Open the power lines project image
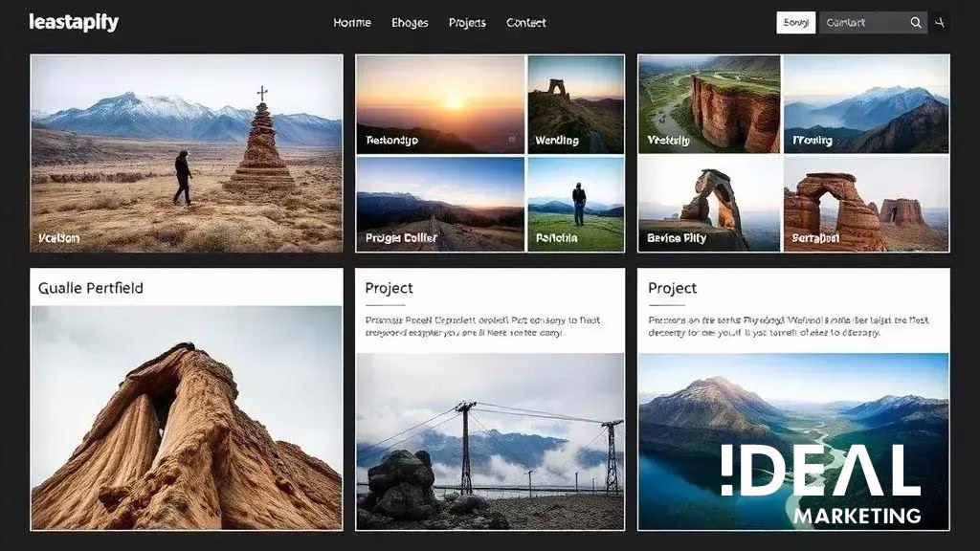Image resolution: width=980 pixels, height=551 pixels. pos(490,441)
